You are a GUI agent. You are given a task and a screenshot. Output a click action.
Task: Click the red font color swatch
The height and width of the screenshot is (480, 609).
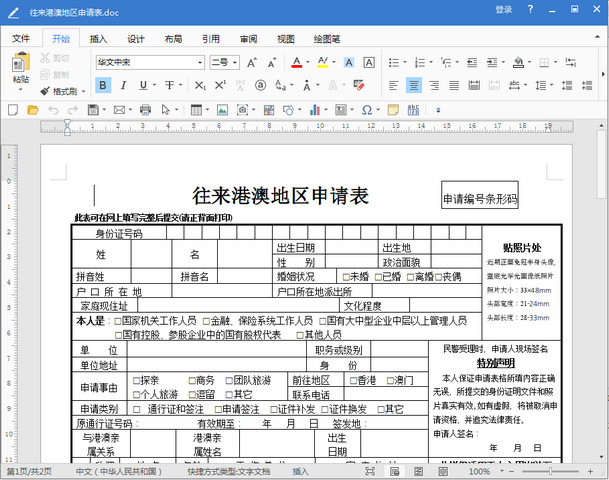tap(296, 62)
